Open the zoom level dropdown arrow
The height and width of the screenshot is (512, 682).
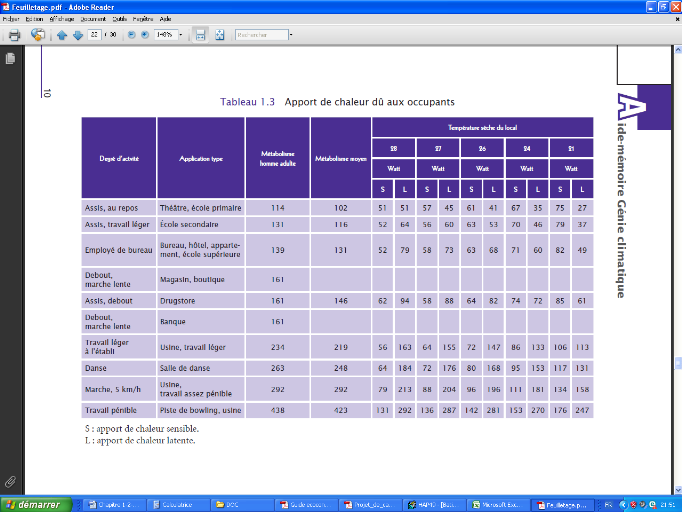click(x=181, y=35)
